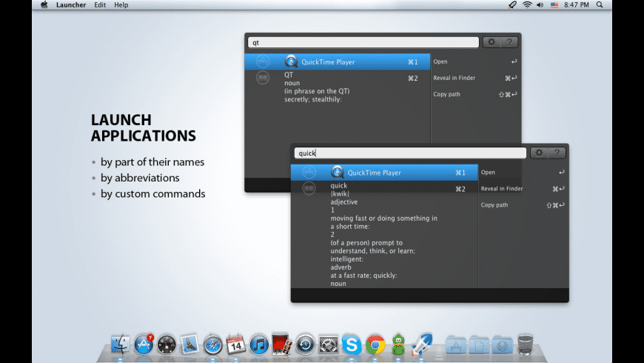Open settings gear in the qt window

click(x=492, y=42)
